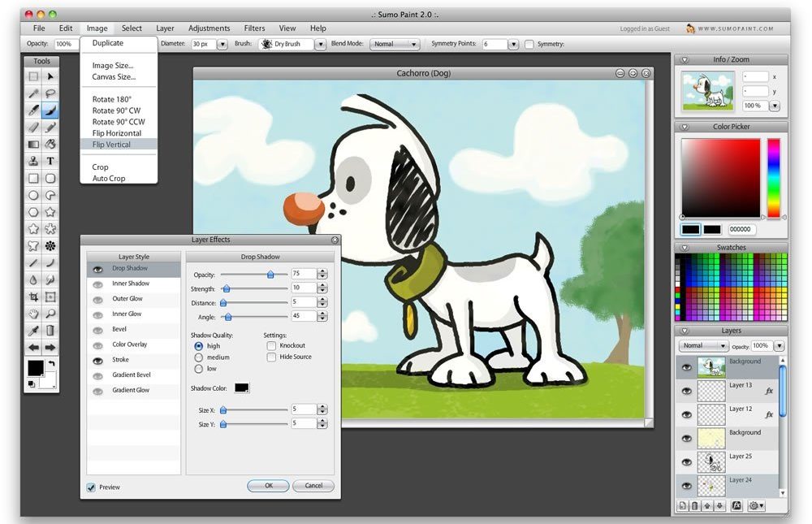
Task: Adjust the Drop Shadow Opacity slider
Action: pos(270,275)
